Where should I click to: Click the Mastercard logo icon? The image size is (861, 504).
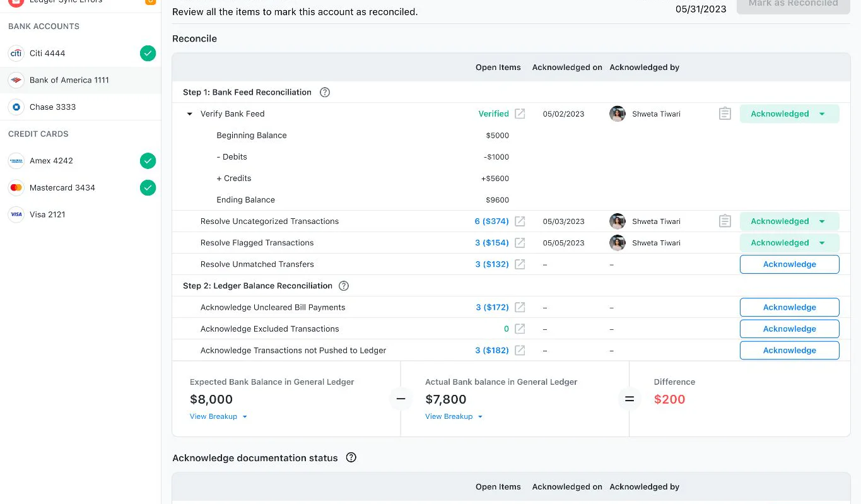coord(16,188)
